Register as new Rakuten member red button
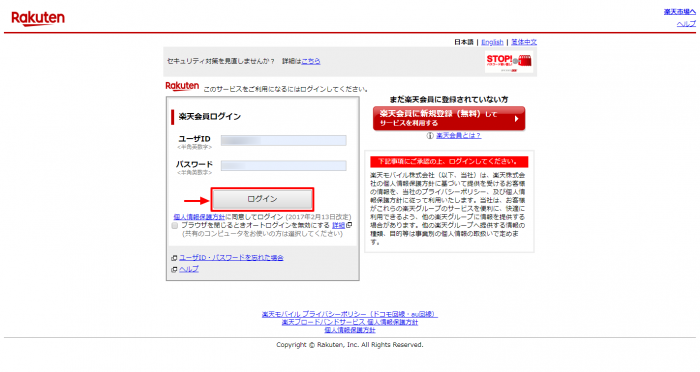 click(449, 118)
